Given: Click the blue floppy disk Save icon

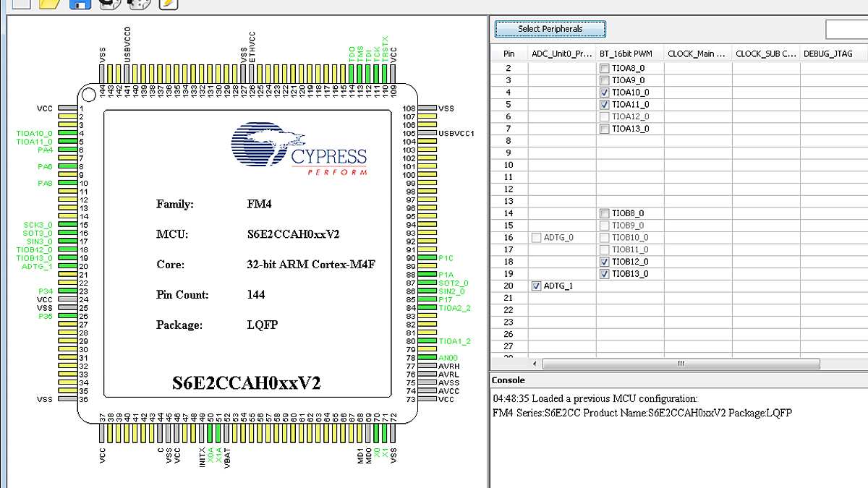Looking at the screenshot, I should (x=79, y=4).
